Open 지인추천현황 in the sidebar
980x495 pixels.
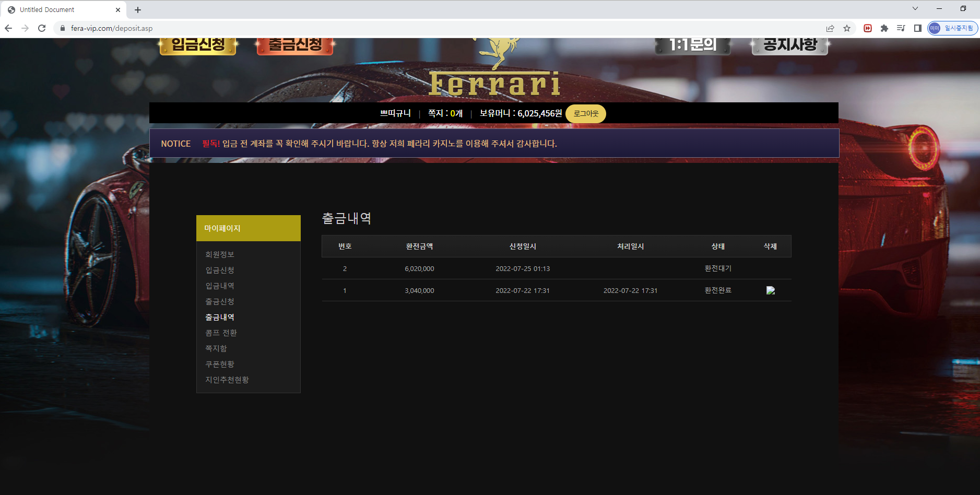(227, 380)
